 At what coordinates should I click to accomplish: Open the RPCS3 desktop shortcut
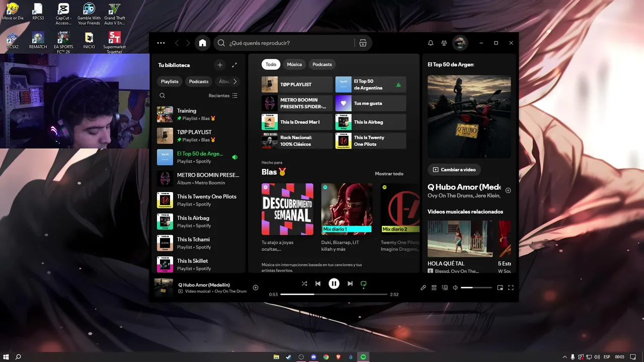pyautogui.click(x=38, y=12)
